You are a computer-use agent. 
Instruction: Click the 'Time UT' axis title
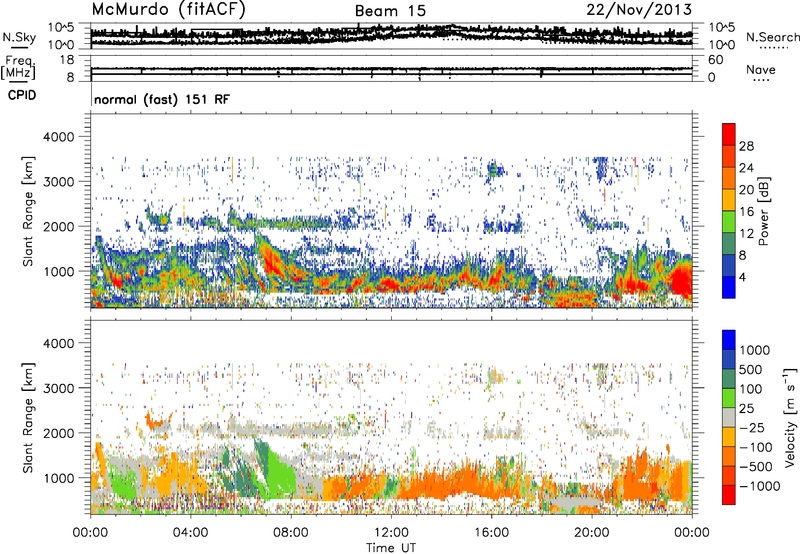[x=391, y=547]
